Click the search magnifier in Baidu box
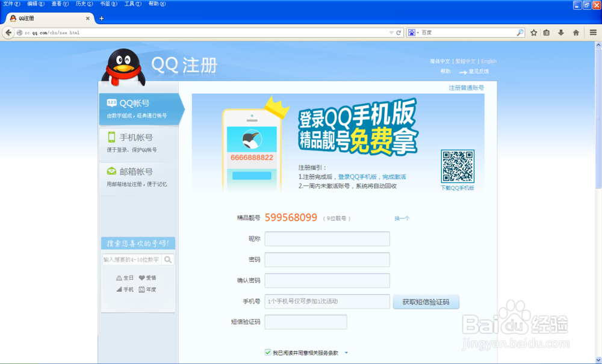Image resolution: width=602 pixels, height=364 pixels. 520,32
